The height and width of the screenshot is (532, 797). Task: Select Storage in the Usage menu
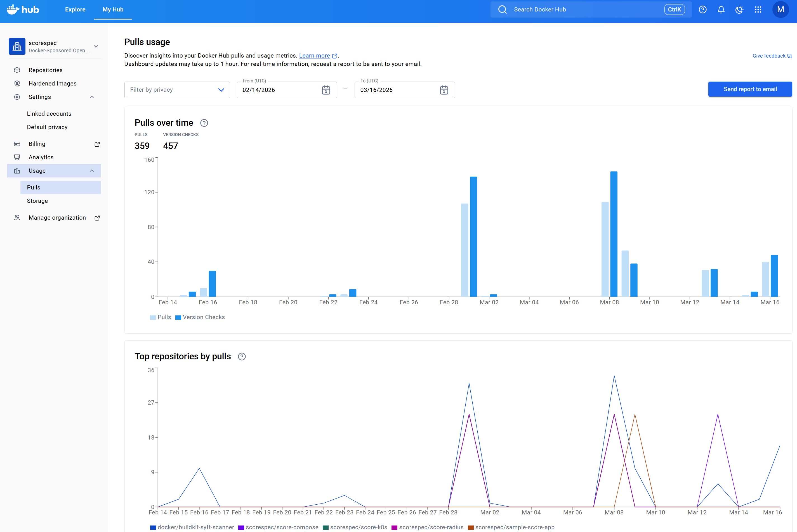(37, 201)
